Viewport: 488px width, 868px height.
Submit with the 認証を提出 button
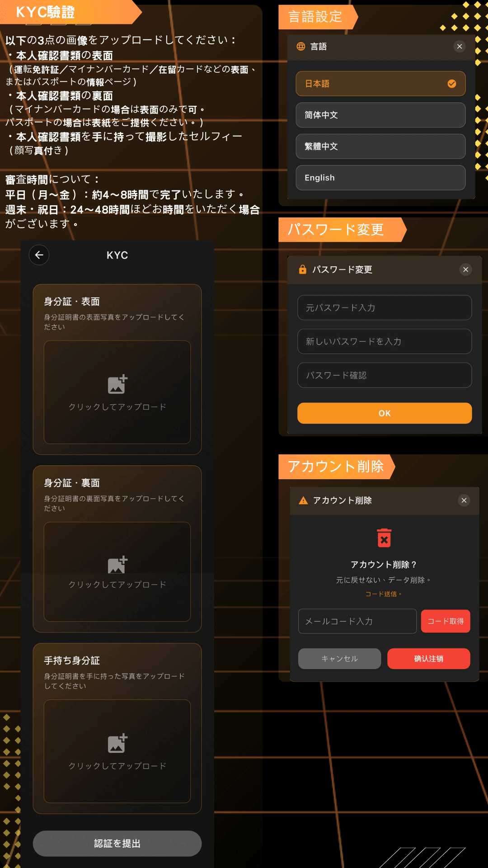pos(117,844)
